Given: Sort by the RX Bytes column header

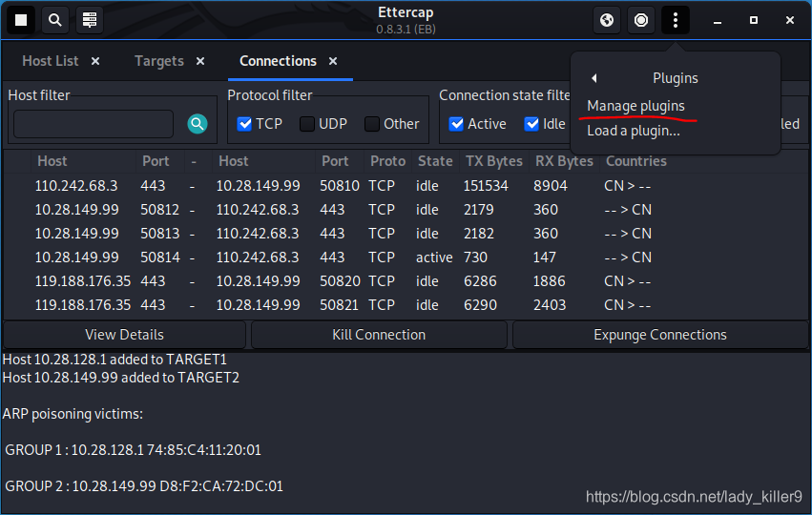Looking at the screenshot, I should click(x=564, y=161).
